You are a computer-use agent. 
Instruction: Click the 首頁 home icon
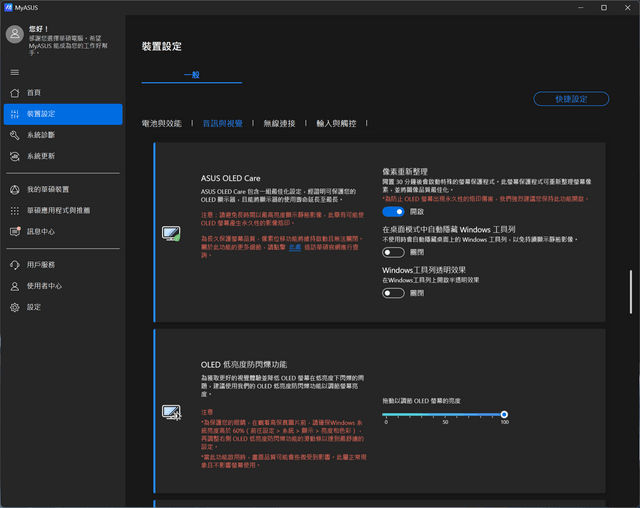pyautogui.click(x=15, y=93)
